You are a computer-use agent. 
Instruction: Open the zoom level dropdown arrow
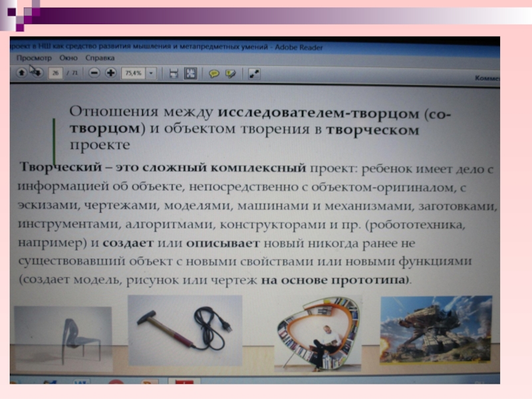[x=152, y=73]
